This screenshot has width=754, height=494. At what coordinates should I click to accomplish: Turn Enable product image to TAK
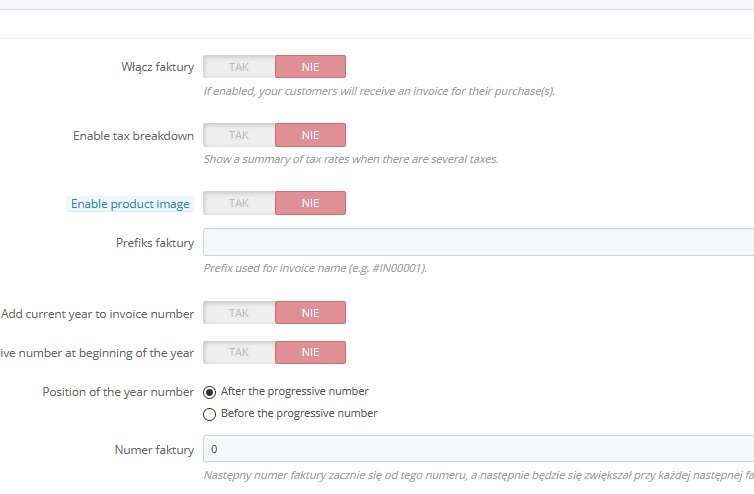(239, 203)
